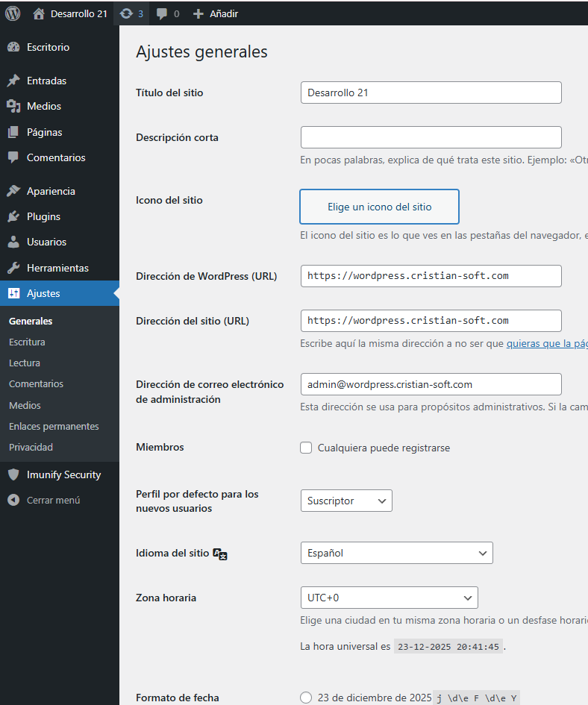
Task: Enable Cualquiera puede registrarse checkbox
Action: point(306,448)
